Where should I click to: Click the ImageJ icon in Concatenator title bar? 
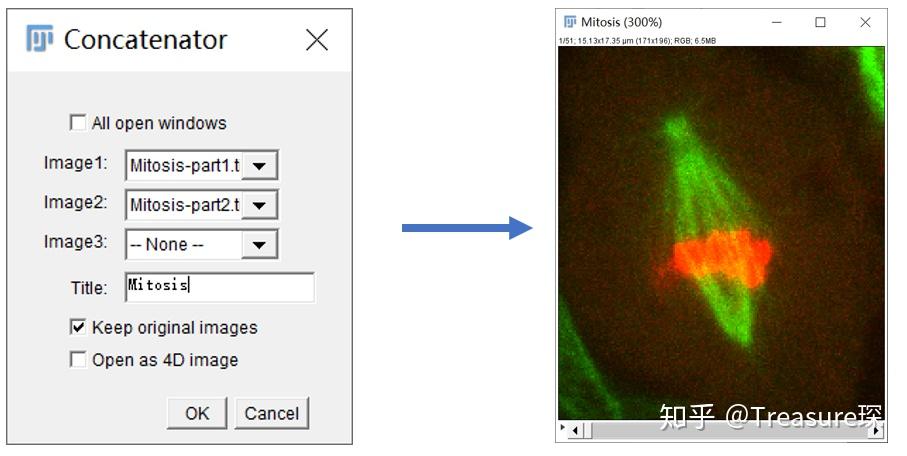coord(40,40)
